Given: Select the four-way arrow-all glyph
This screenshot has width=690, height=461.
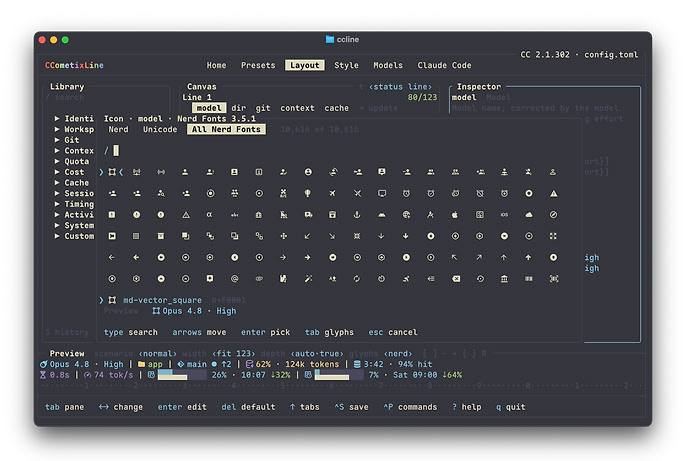Looking at the screenshot, I should pos(283,236).
